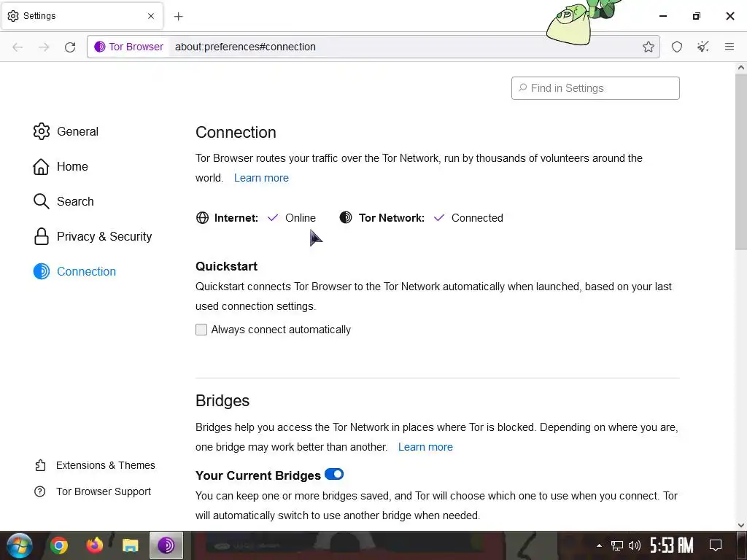Open the Home settings category
This screenshot has height=560, width=747.
[61, 166]
